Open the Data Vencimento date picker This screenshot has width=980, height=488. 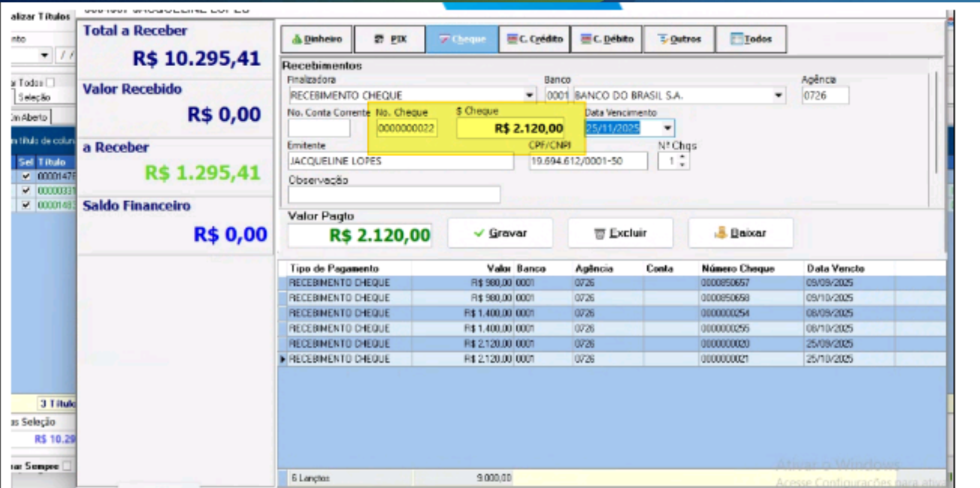click(667, 128)
